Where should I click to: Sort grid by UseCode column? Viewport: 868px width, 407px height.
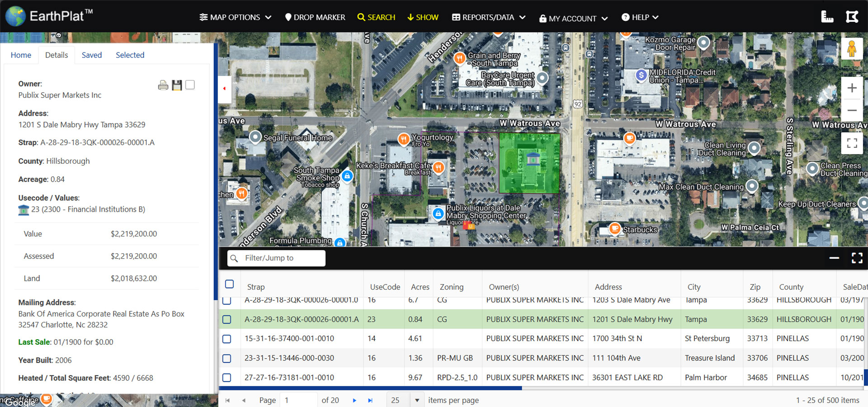(x=385, y=287)
